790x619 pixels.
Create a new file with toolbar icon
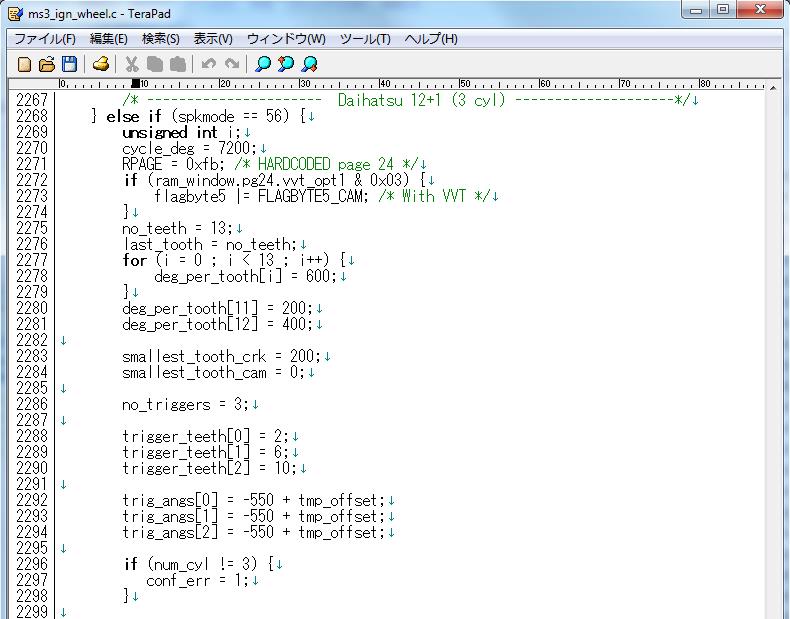pyautogui.click(x=24, y=64)
